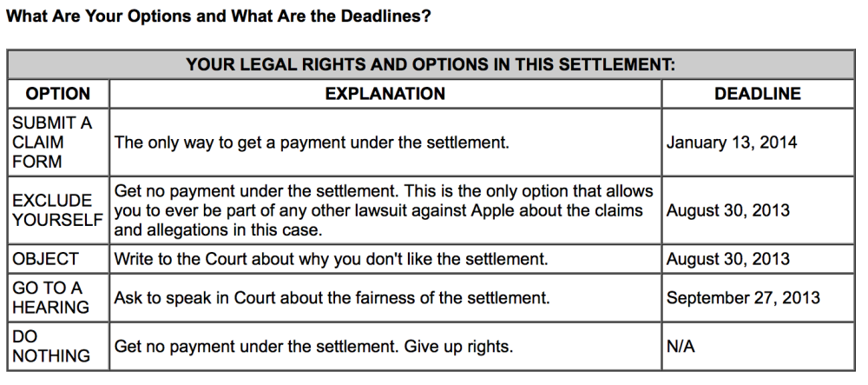Click the N/A deadline cell
The image size is (868, 385).
(681, 346)
